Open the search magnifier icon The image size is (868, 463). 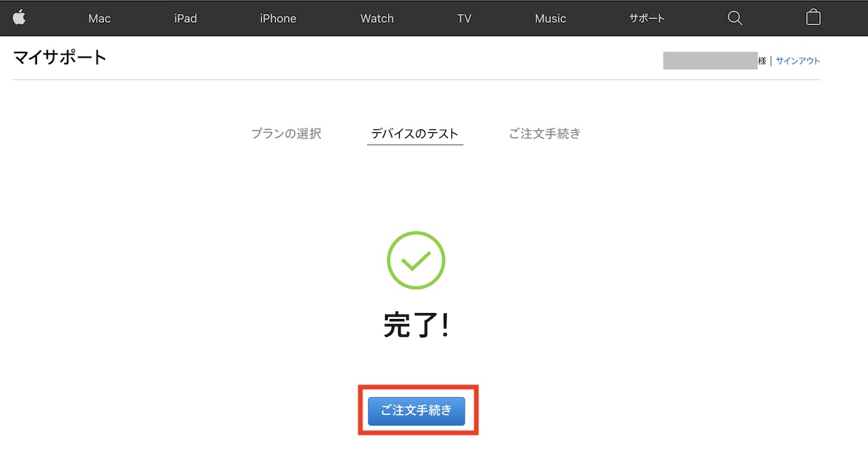click(x=734, y=18)
